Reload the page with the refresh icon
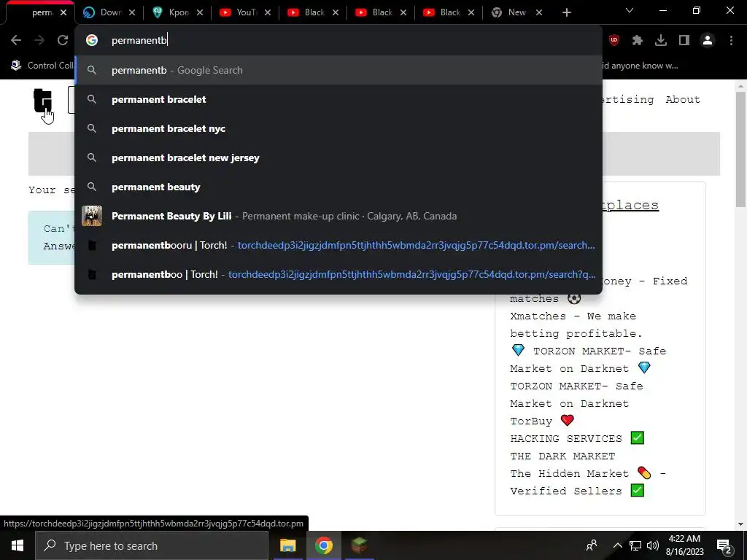 point(63,41)
